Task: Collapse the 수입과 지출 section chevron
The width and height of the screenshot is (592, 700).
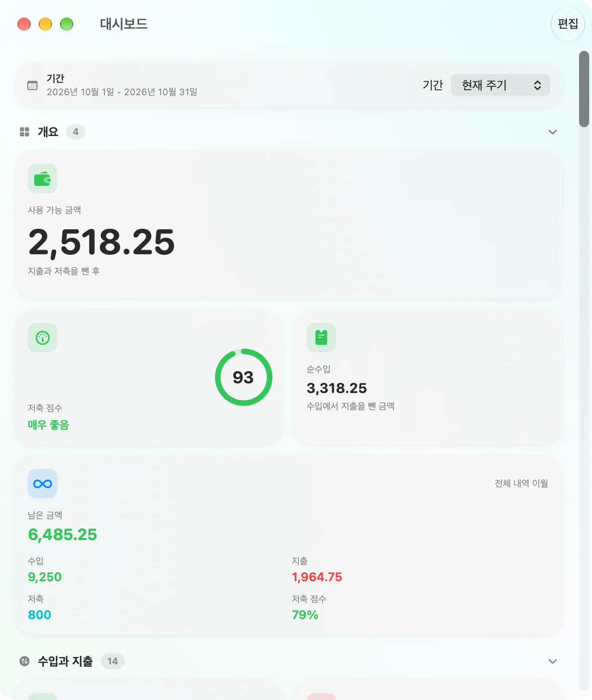Action: point(552,661)
